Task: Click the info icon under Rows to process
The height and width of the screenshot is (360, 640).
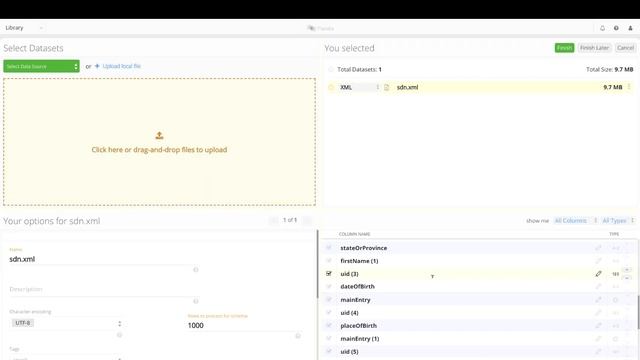Action: pyautogui.click(x=298, y=336)
